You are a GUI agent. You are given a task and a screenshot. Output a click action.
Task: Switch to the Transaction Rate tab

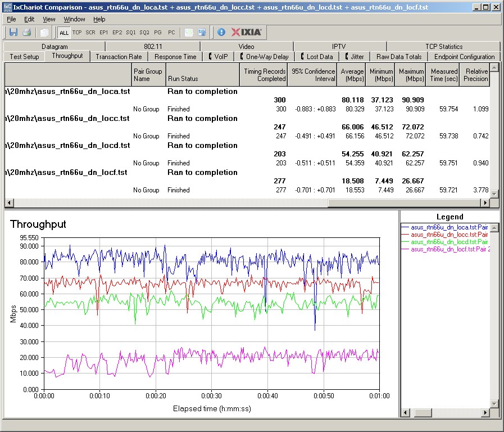[119, 57]
